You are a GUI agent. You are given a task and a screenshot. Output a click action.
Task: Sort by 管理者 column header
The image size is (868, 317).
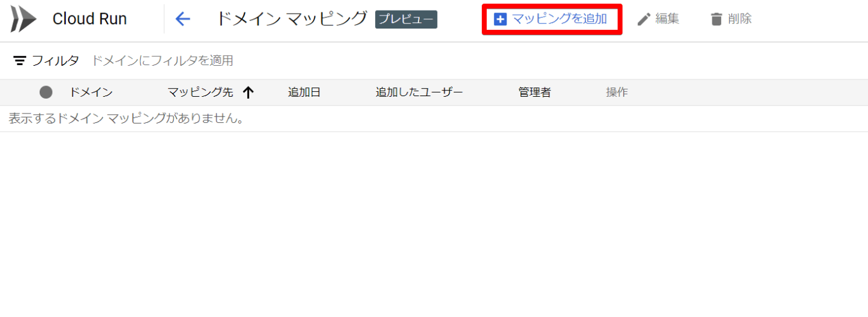pos(534,92)
